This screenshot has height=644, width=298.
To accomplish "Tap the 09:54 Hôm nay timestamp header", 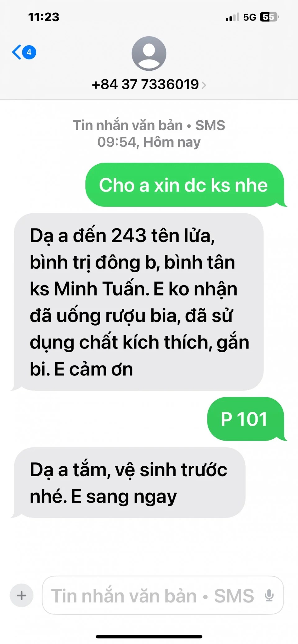I will [x=149, y=142].
